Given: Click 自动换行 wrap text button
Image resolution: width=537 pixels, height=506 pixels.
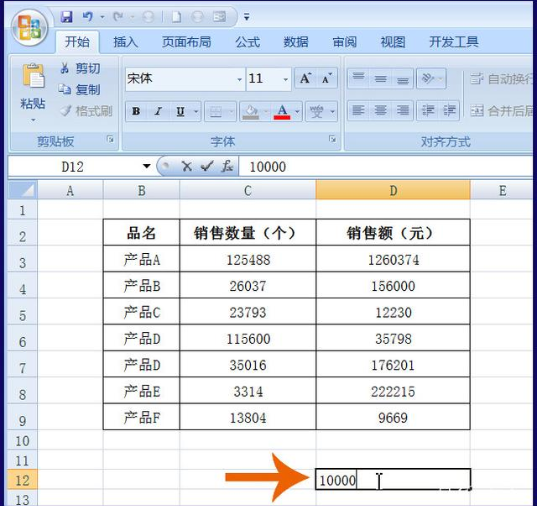Looking at the screenshot, I should (501, 79).
